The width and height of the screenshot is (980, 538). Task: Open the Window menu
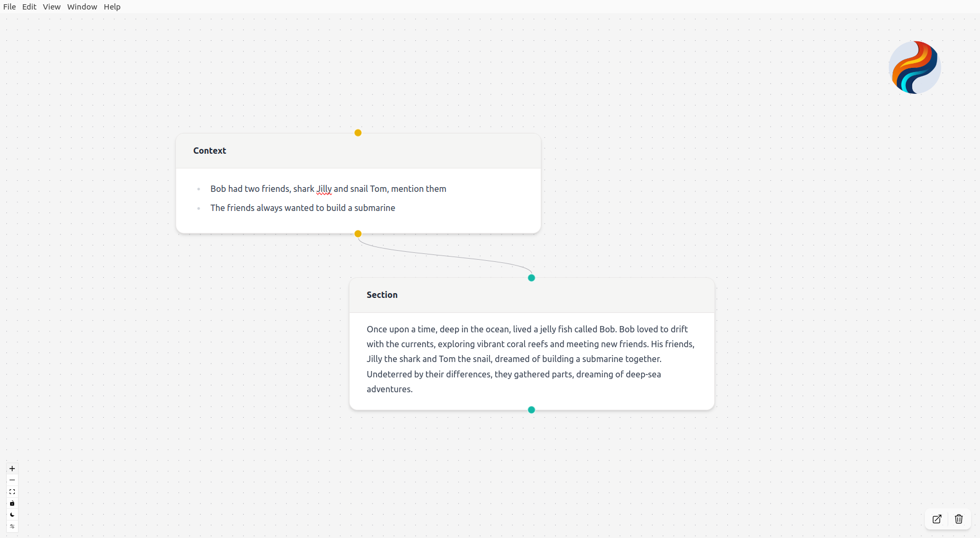pos(82,7)
